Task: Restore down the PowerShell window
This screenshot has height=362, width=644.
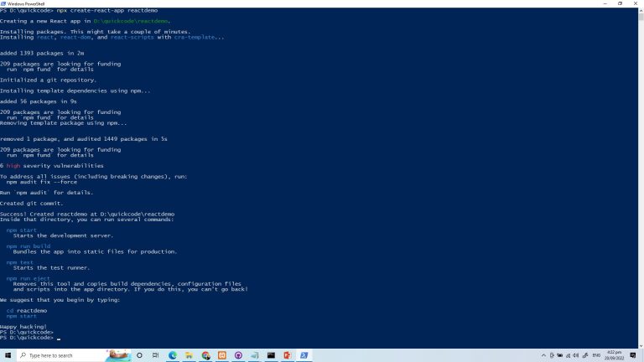Action: click(621, 3)
